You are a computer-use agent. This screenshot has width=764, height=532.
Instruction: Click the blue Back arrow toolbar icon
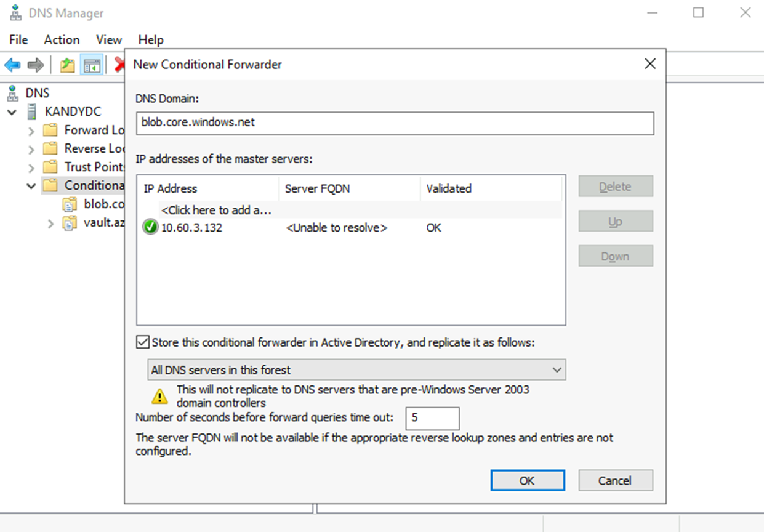pyautogui.click(x=12, y=65)
